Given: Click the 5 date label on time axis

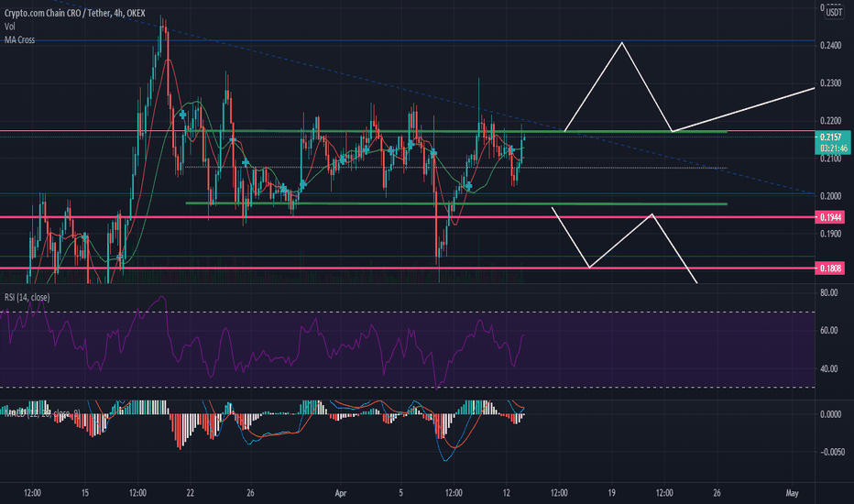Looking at the screenshot, I should [x=400, y=493].
